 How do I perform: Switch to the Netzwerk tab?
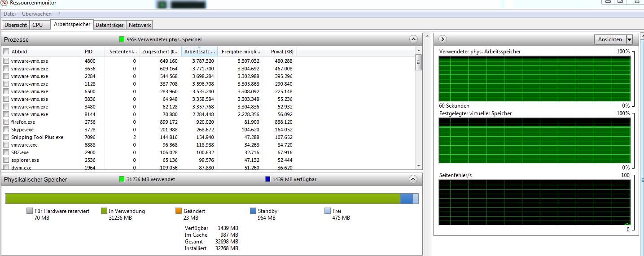pos(140,25)
